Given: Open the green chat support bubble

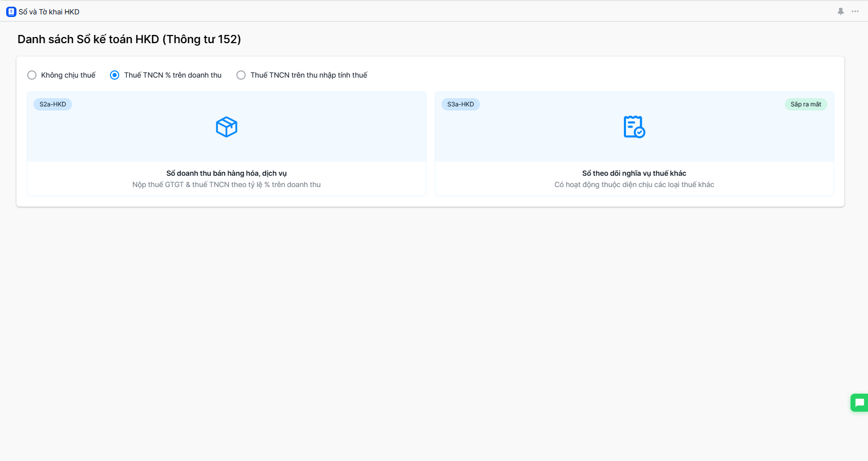Looking at the screenshot, I should (x=859, y=403).
